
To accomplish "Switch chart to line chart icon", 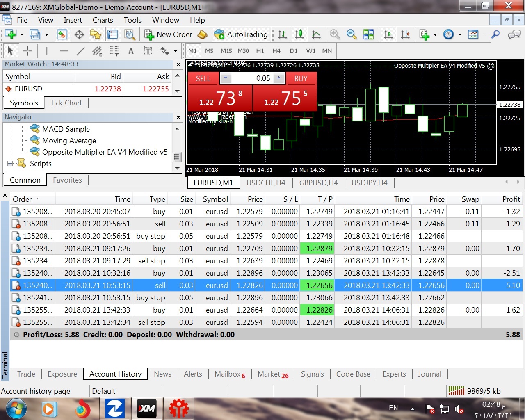I will coord(316,34).
